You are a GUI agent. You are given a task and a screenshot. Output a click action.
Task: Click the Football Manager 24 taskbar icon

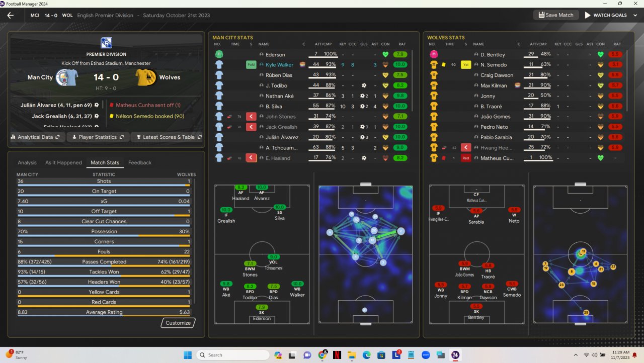click(x=455, y=354)
